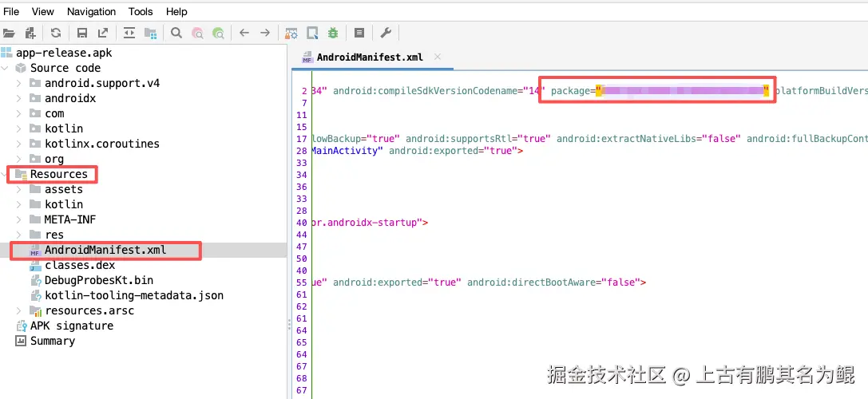Viewport: 868px width, 399px height.
Task: Collapse the Source code node arrow
Action: [6, 68]
